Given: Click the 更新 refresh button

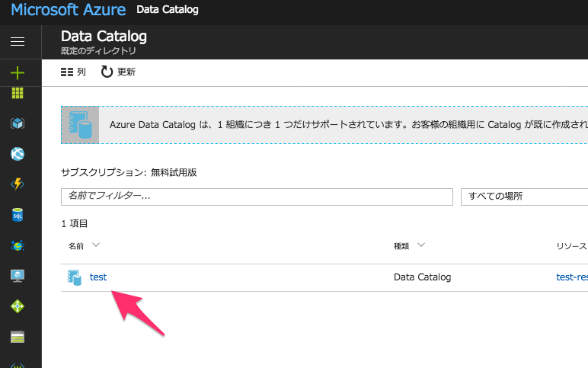Looking at the screenshot, I should (x=118, y=72).
